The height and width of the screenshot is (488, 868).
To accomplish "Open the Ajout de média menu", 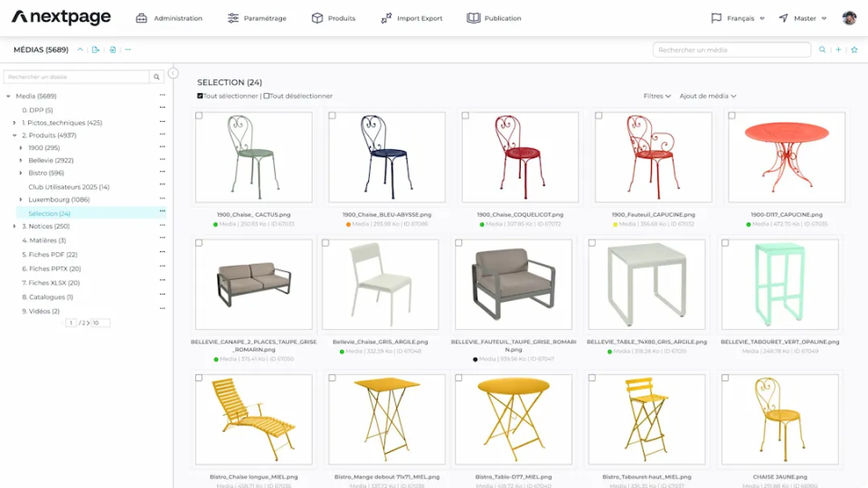I will pyautogui.click(x=707, y=96).
